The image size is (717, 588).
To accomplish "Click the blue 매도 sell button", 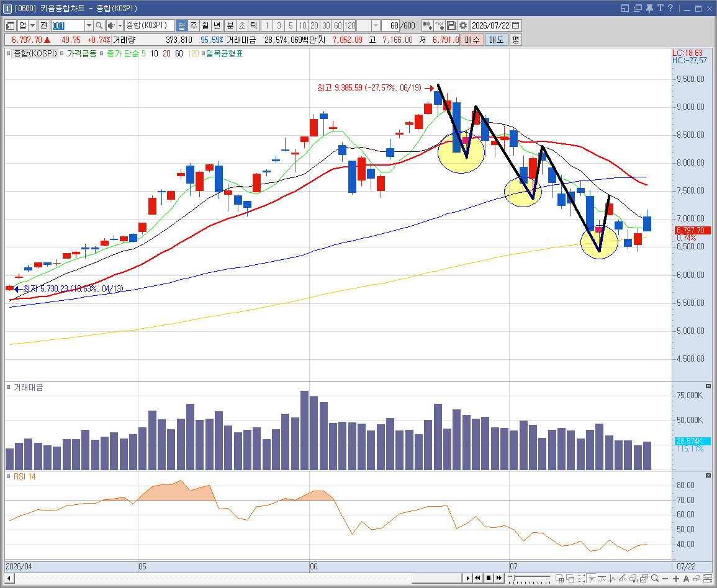I will pyautogui.click(x=496, y=40).
